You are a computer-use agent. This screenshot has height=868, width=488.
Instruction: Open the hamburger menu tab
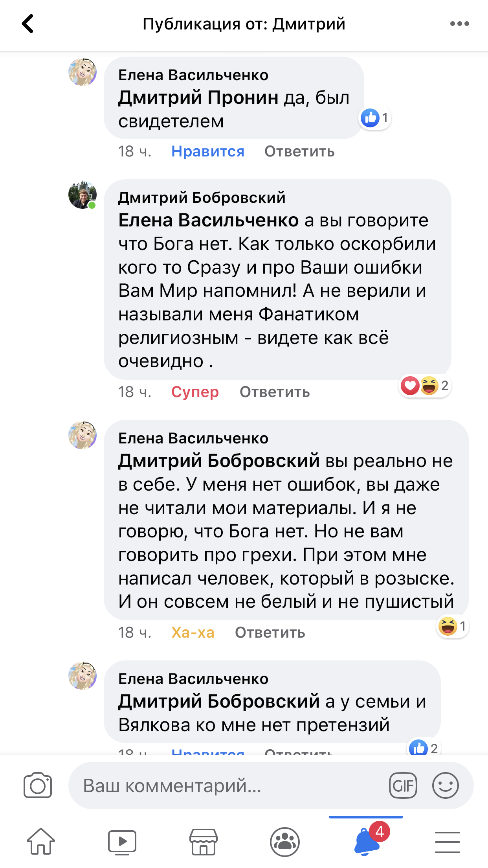point(447,842)
